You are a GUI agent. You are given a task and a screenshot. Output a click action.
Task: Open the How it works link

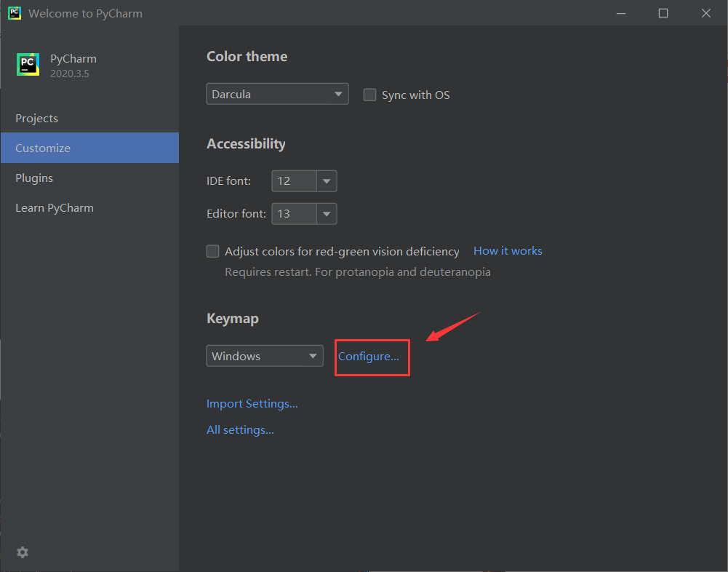[508, 251]
